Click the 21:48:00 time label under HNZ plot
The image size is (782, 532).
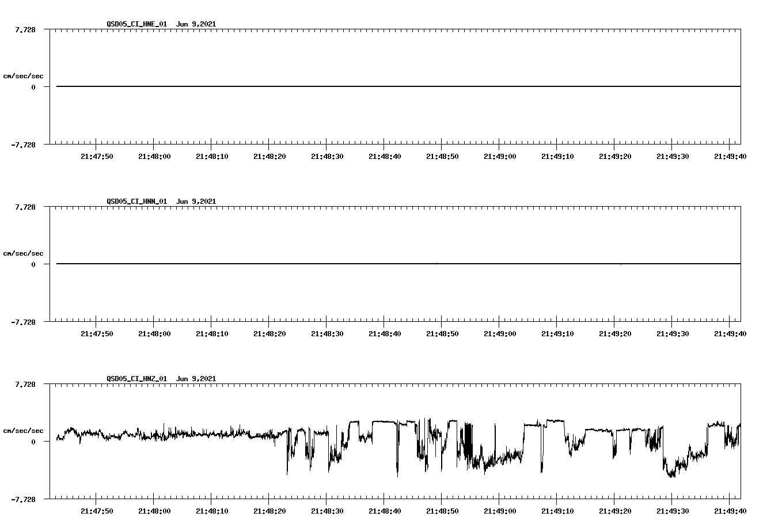154,511
